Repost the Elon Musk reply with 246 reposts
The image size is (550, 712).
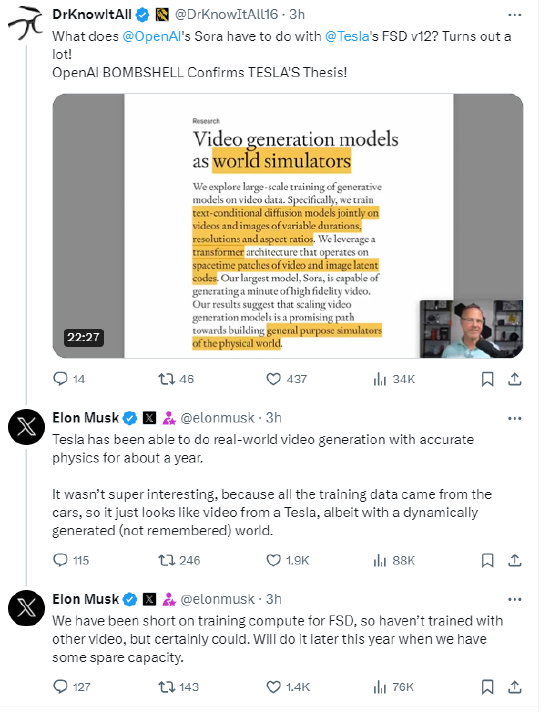[x=179, y=560]
